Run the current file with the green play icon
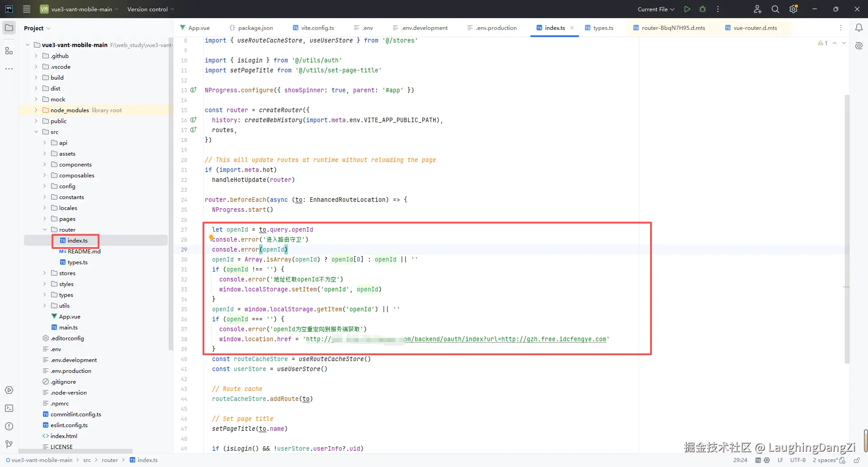Image resolution: width=868 pixels, height=467 pixels. 687,9
